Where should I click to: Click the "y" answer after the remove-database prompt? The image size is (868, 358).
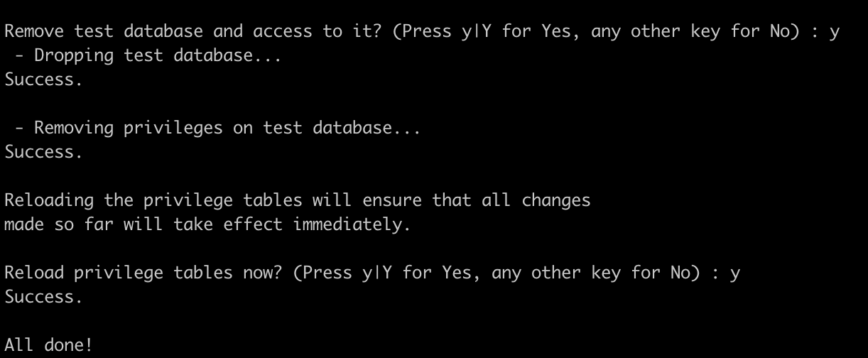pyautogui.click(x=834, y=32)
